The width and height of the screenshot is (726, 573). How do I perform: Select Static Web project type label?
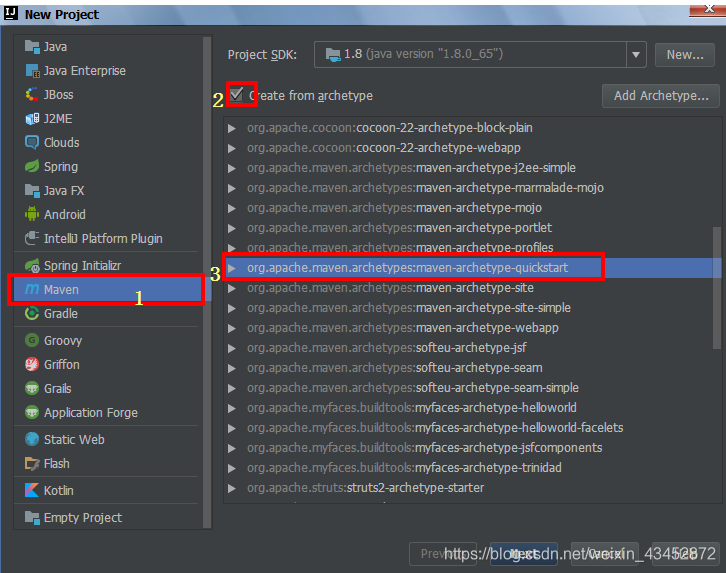pos(74,439)
